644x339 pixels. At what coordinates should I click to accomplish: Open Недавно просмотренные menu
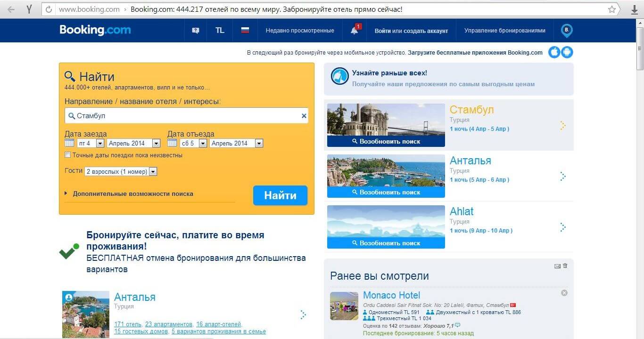click(x=300, y=31)
